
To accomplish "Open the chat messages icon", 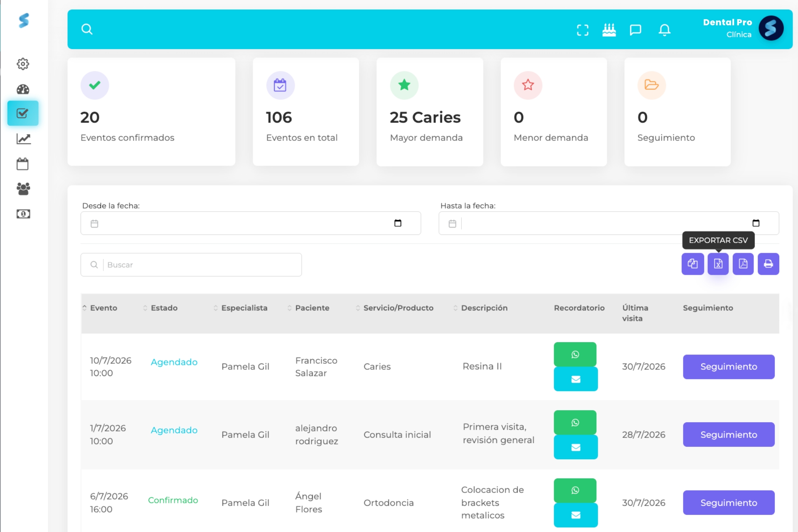I will 635,30.
